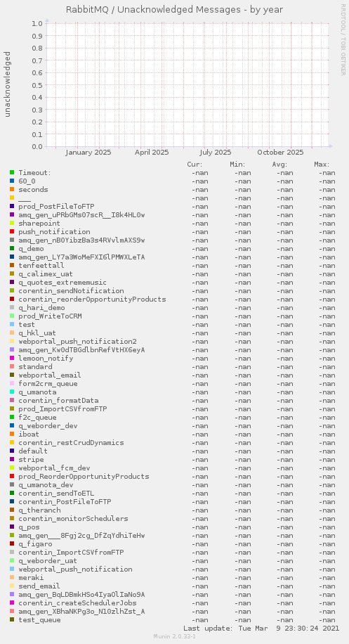This screenshot has height=644, width=349.
Task: Click prod_ReorderOpportunityProducts in the legend
Action: 84,476
